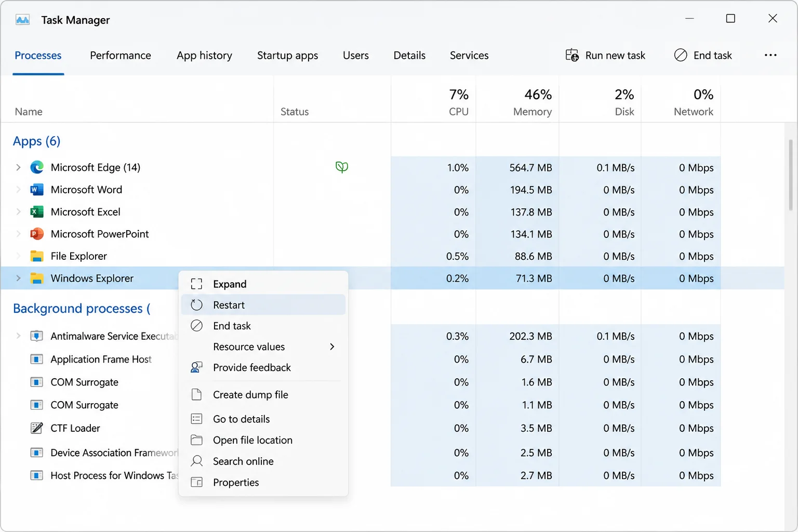798x532 pixels.
Task: Click the 564.7 MB memory value for Edge
Action: 530,168
